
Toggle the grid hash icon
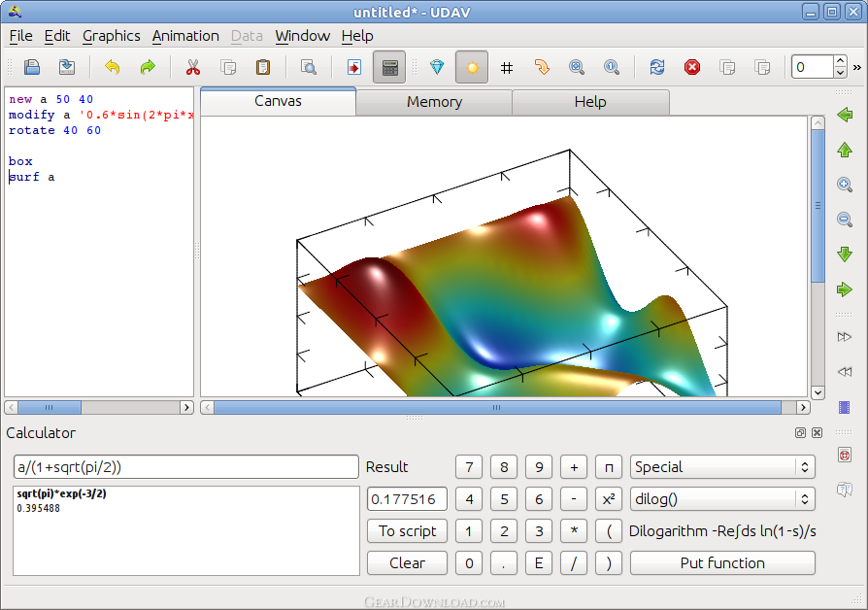(507, 68)
